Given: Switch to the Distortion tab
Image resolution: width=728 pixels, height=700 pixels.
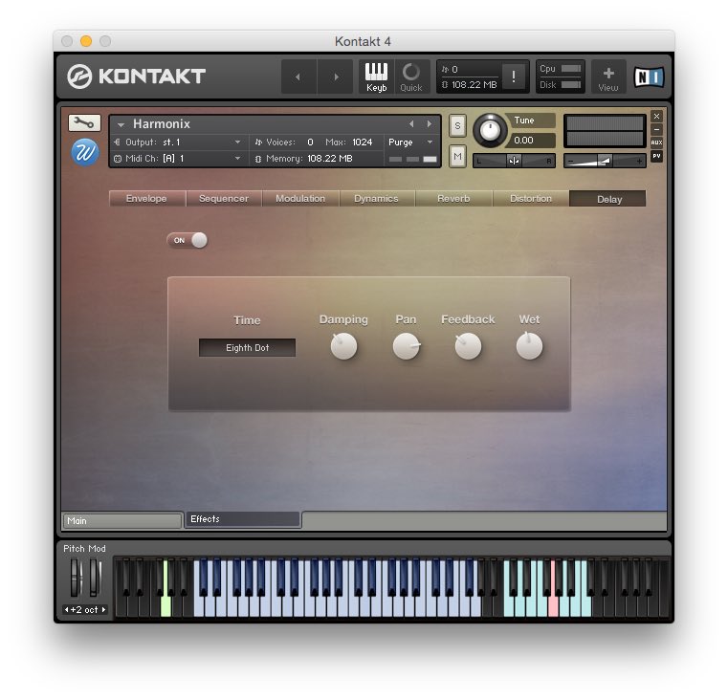Looking at the screenshot, I should (x=531, y=198).
